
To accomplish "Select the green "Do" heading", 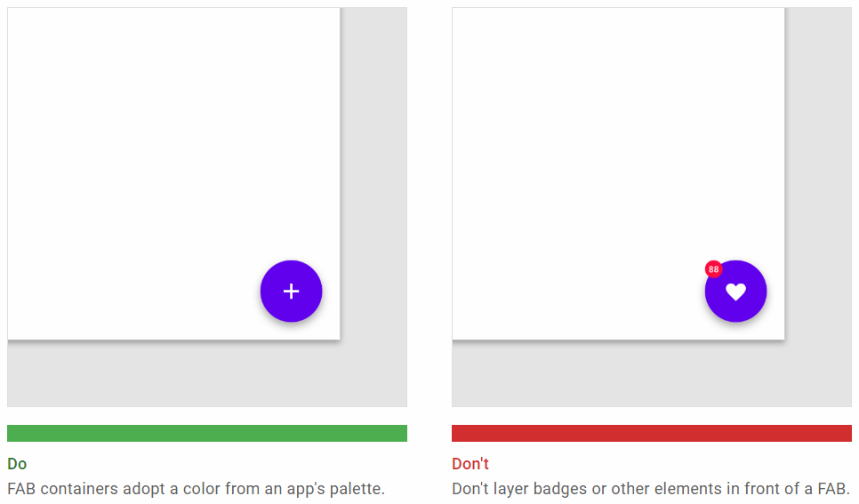I will (17, 464).
